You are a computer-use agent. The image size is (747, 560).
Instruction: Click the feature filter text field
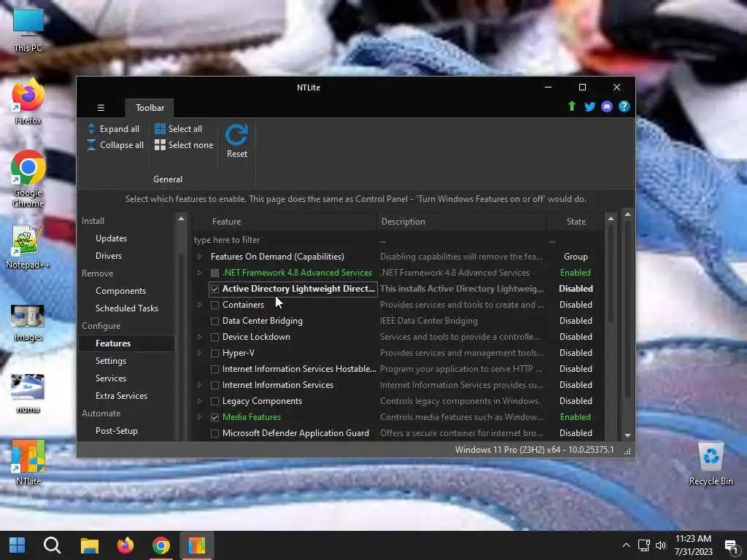coord(285,240)
